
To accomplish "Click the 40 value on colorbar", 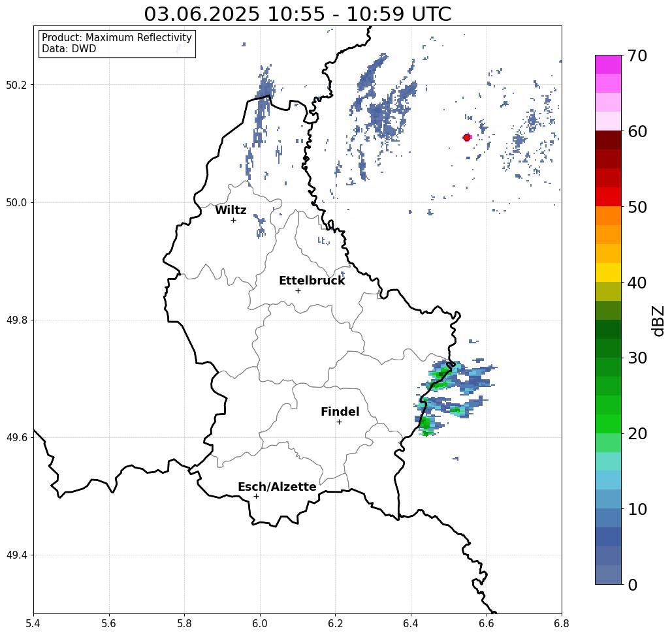I will pyautogui.click(x=637, y=283).
